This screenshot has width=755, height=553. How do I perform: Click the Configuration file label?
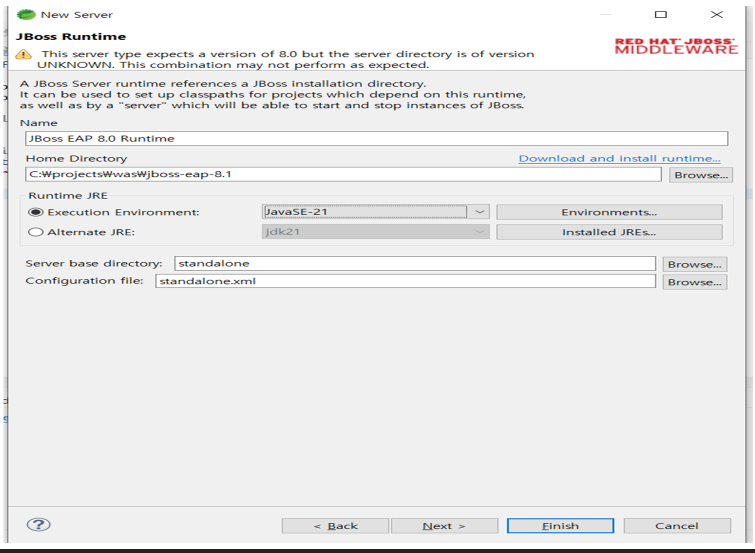click(84, 281)
